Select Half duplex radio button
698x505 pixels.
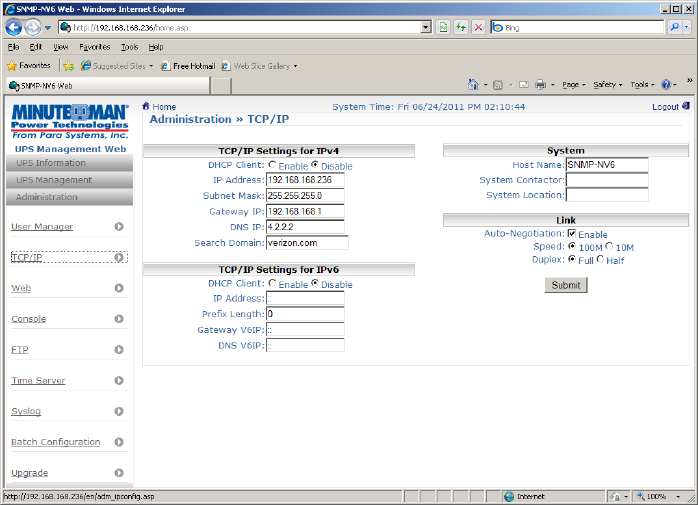click(600, 259)
